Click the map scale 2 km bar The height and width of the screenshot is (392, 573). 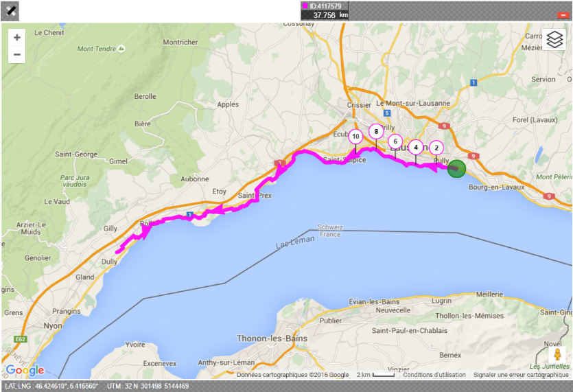384,375
